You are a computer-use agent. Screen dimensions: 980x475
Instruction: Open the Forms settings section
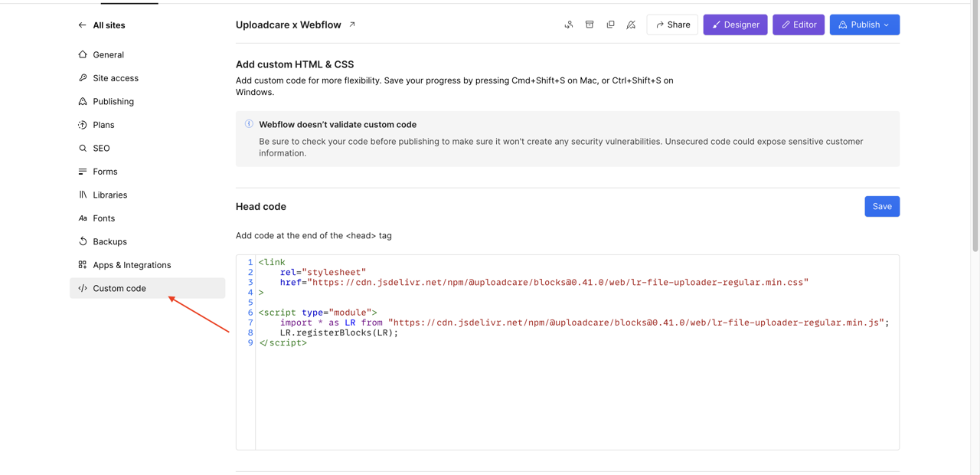point(103,172)
